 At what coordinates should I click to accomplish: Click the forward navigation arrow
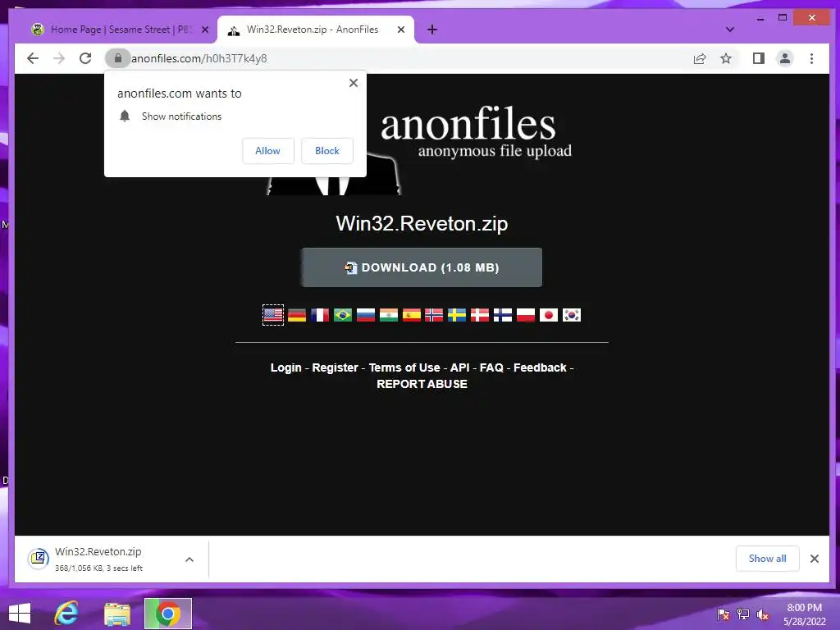coord(59,58)
